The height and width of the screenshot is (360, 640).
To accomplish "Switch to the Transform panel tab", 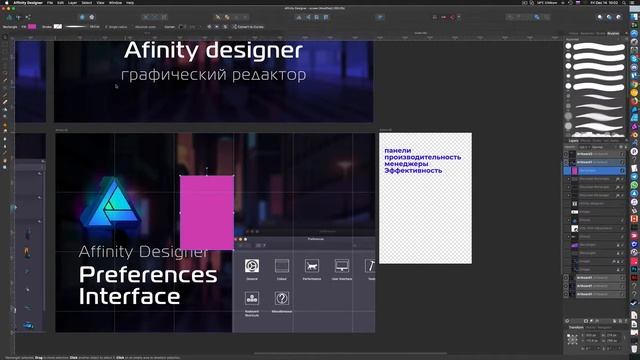I will (576, 327).
